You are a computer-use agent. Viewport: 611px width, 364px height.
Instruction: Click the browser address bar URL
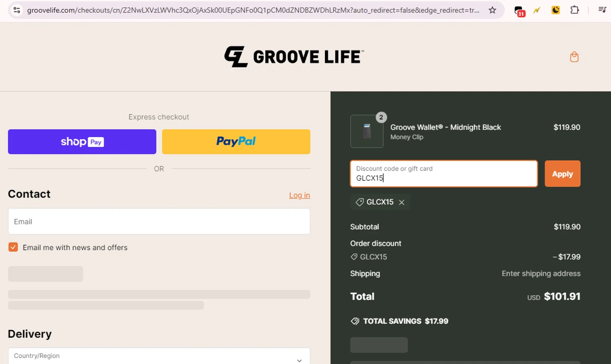[x=253, y=10]
